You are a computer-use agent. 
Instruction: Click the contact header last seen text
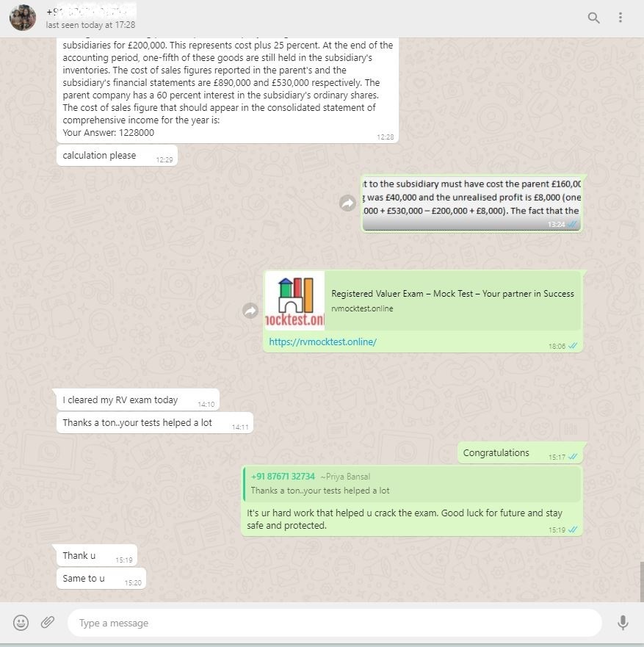(x=90, y=25)
